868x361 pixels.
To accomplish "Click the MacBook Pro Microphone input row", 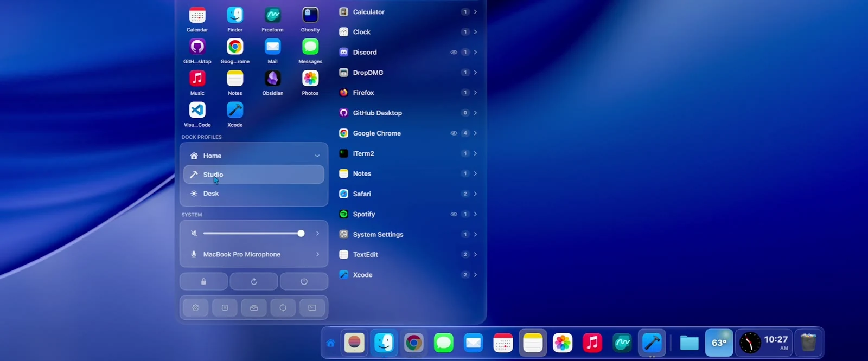I will 254,254.
